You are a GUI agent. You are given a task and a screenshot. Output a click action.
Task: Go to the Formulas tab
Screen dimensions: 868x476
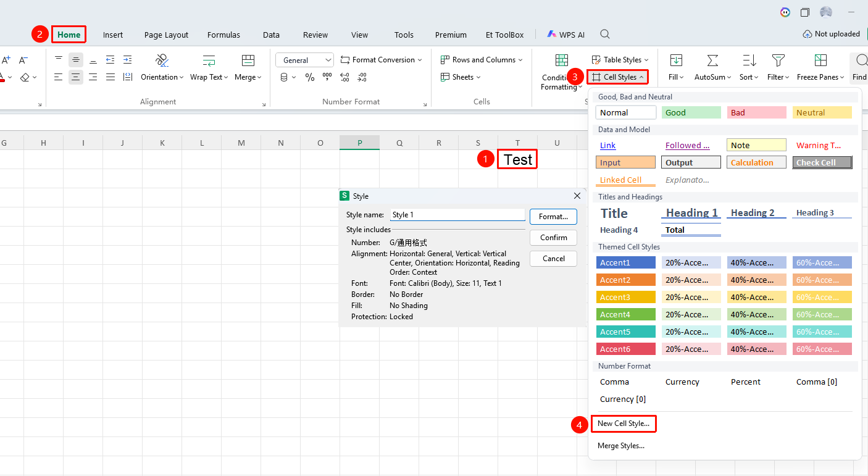(223, 35)
